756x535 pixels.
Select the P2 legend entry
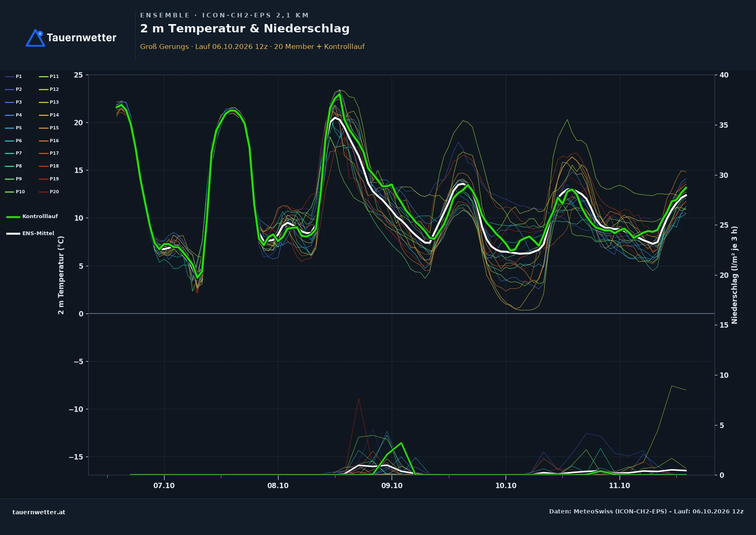click(14, 89)
